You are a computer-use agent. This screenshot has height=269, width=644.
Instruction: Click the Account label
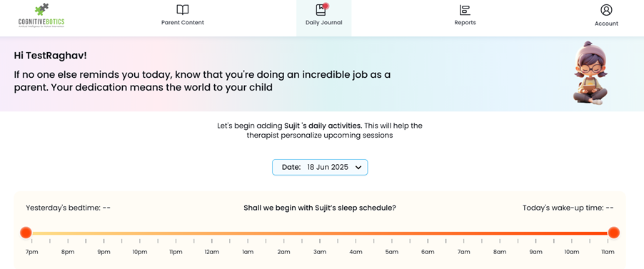coord(606,24)
